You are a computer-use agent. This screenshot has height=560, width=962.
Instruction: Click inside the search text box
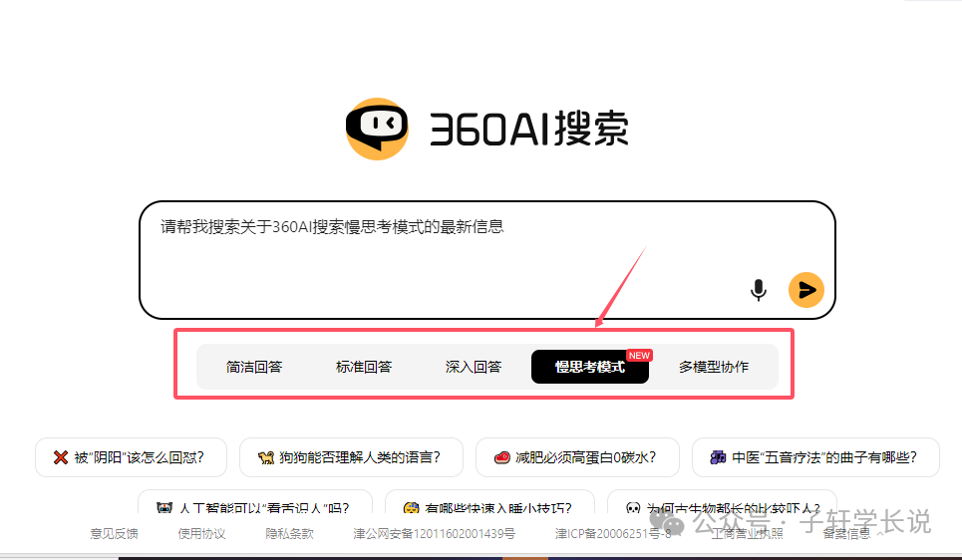click(x=487, y=260)
